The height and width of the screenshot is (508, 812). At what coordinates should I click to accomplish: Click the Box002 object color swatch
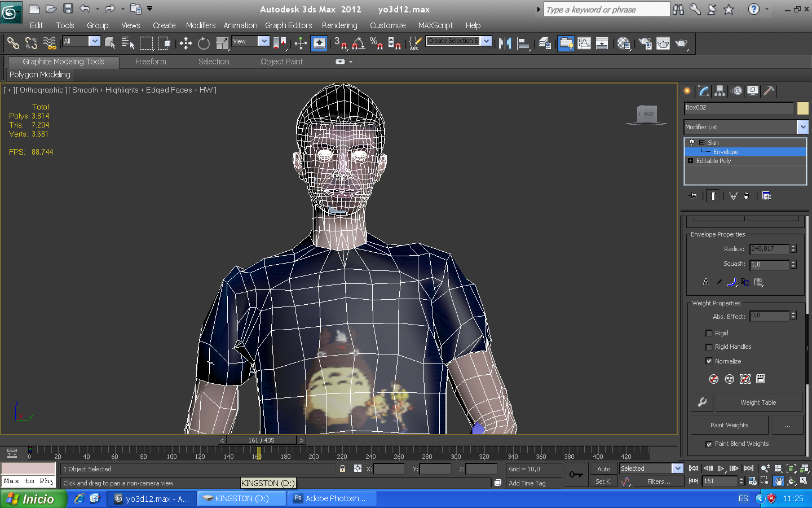coord(802,108)
